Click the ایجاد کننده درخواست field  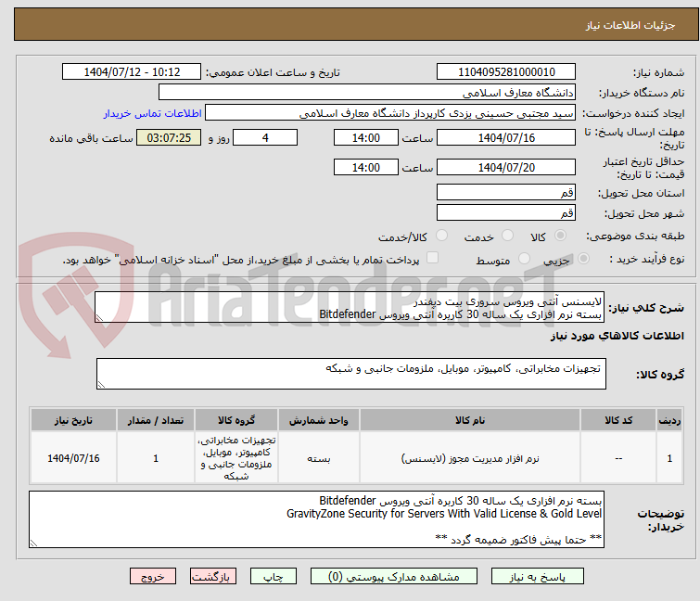point(390,113)
